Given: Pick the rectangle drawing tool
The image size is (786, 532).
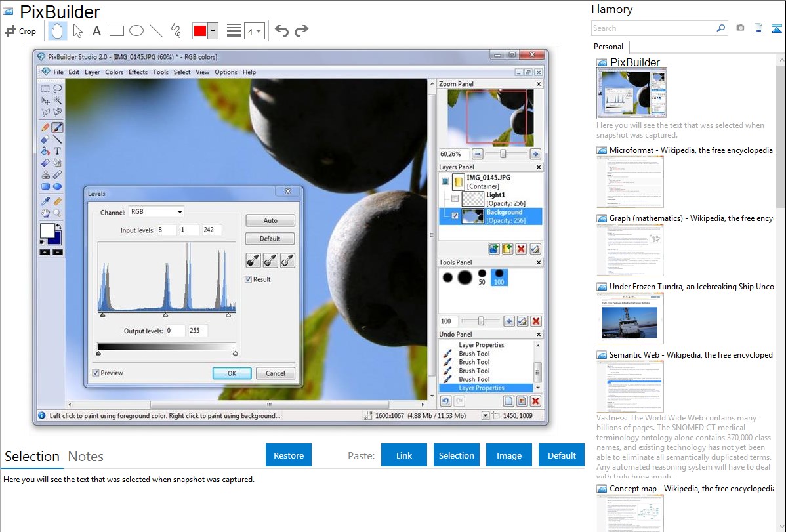Looking at the screenshot, I should (x=117, y=31).
